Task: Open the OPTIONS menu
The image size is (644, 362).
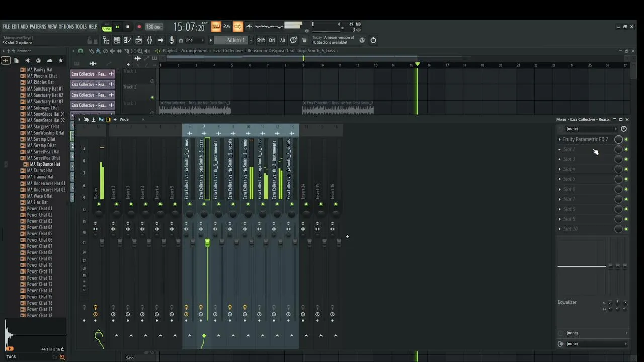Action: [66, 27]
